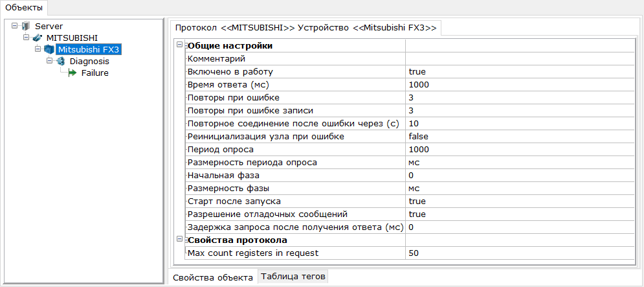Select the Размерность периода опроса label

[252, 163]
